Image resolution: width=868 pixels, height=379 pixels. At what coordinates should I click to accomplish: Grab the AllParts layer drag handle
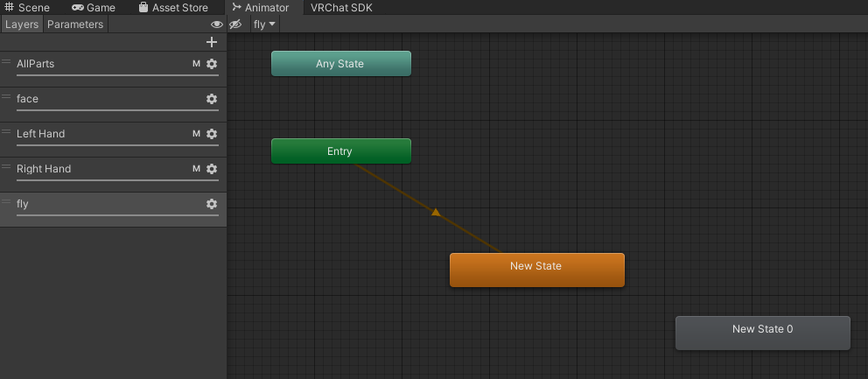click(6, 62)
